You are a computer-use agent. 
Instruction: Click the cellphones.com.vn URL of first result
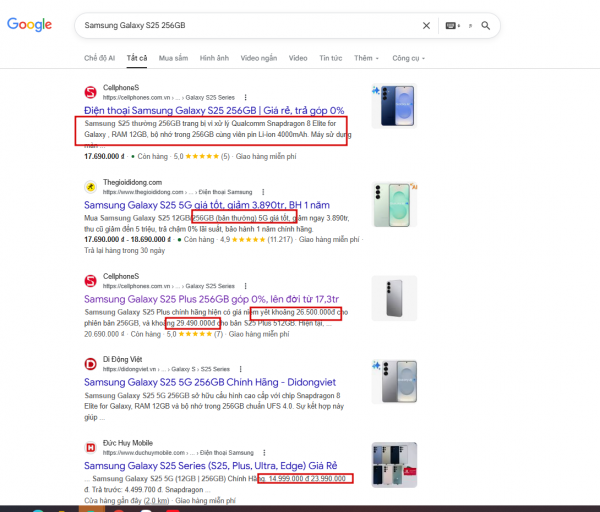[x=168, y=98]
